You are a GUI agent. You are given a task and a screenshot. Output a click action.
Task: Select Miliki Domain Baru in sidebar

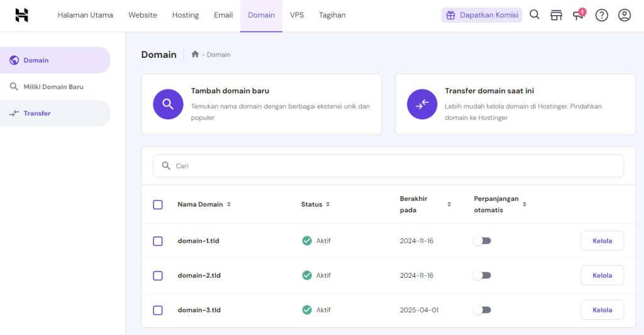55,87
